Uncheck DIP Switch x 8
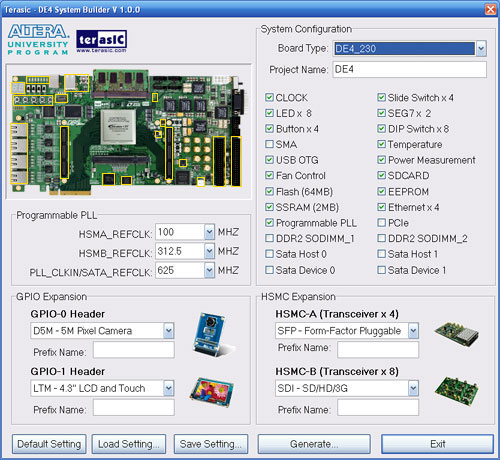The height and width of the screenshot is (460, 500). (381, 129)
